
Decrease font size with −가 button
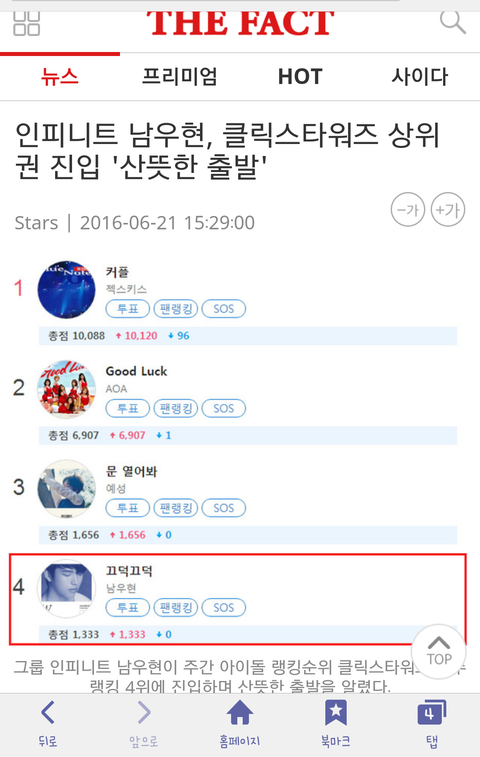(x=408, y=210)
